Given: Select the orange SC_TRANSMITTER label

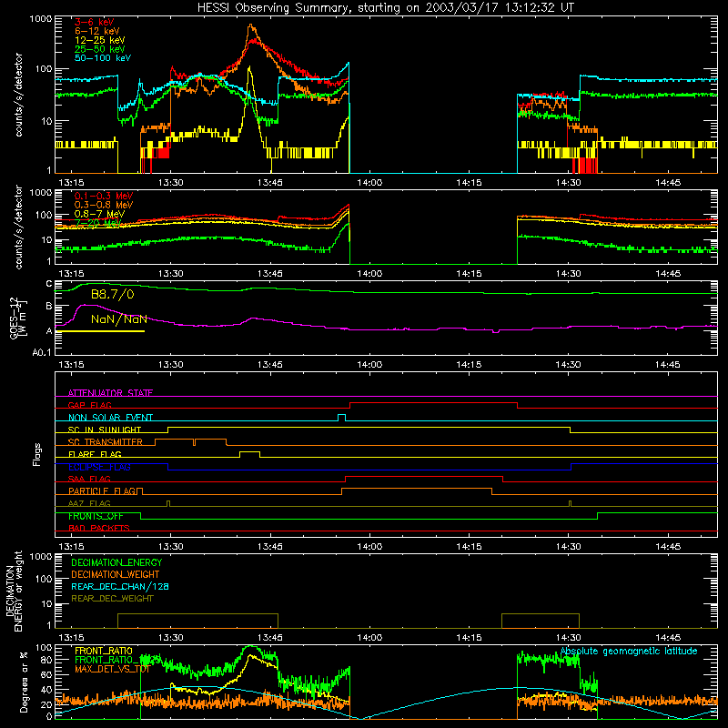Looking at the screenshot, I should click(x=106, y=441).
